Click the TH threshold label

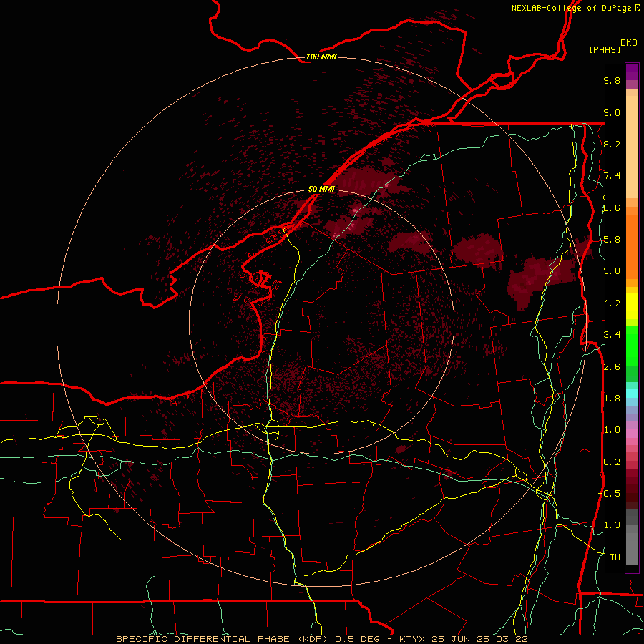click(x=615, y=557)
